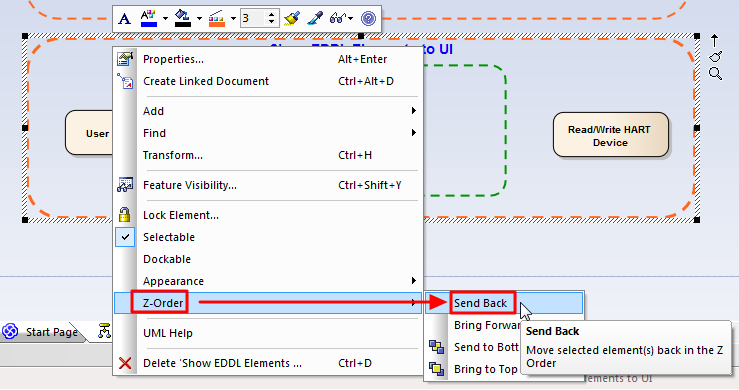The height and width of the screenshot is (390, 739).
Task: Toggle the Dockable option
Action: [267, 259]
